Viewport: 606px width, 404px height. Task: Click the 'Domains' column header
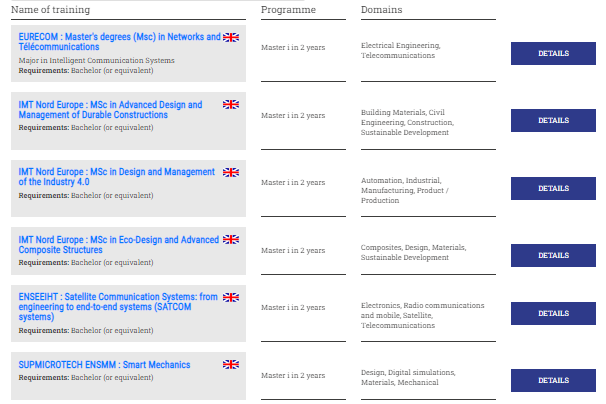pos(381,10)
